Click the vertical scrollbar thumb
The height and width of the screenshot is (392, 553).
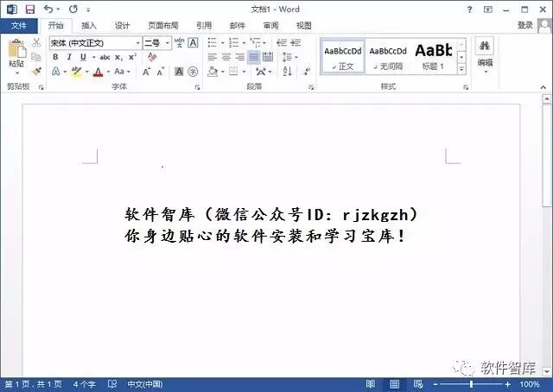547,155
